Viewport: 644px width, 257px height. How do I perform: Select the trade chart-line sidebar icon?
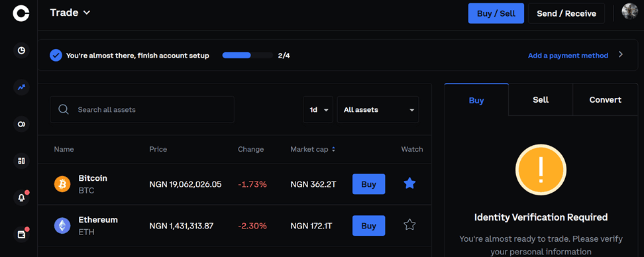(21, 87)
